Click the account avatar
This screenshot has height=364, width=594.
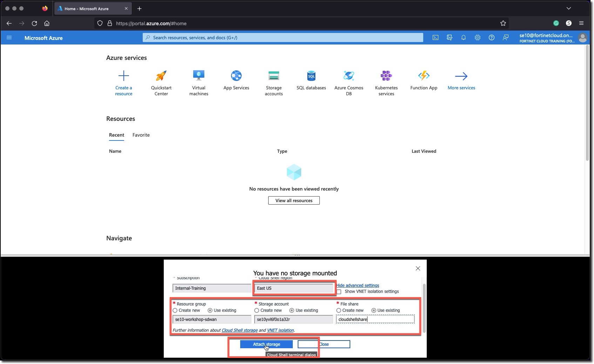[x=583, y=38]
